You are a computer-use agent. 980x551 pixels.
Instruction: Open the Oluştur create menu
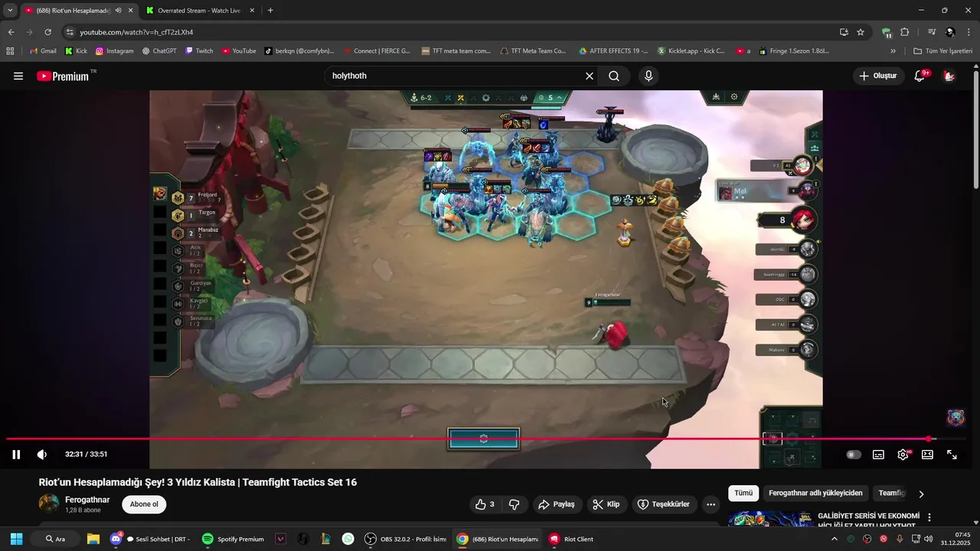click(878, 76)
